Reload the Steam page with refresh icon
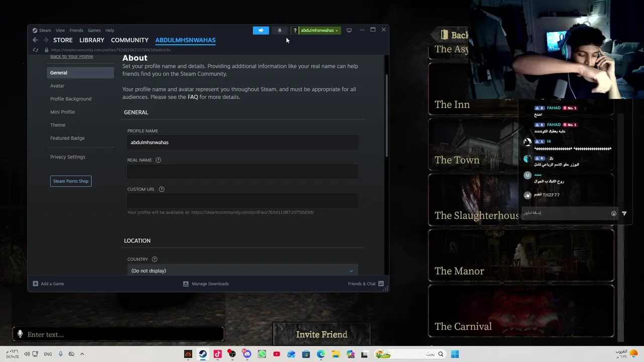644x362 pixels. (x=35, y=50)
